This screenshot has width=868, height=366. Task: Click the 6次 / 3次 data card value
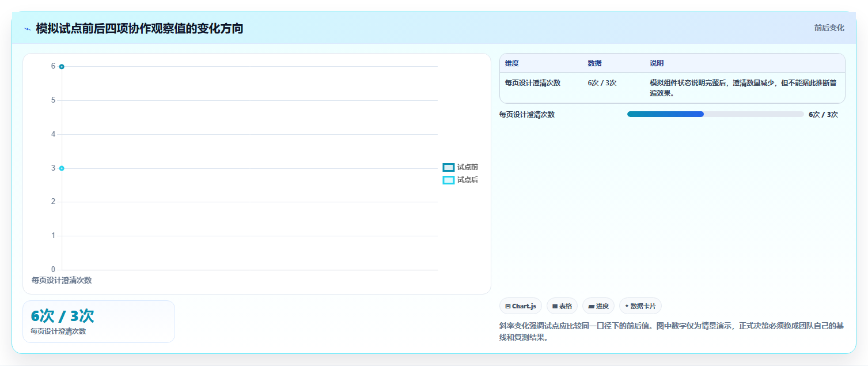62,316
